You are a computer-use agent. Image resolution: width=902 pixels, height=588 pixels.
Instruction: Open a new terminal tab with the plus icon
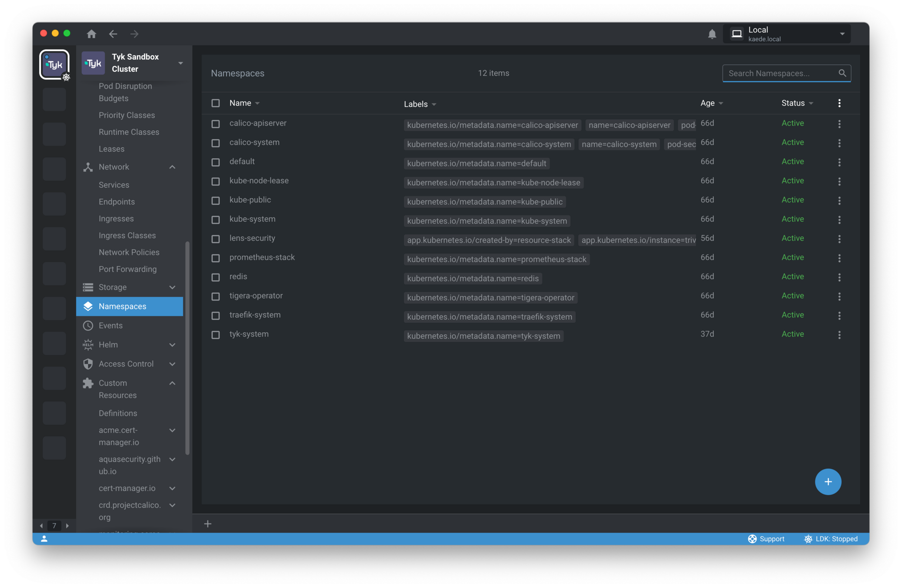[208, 524]
